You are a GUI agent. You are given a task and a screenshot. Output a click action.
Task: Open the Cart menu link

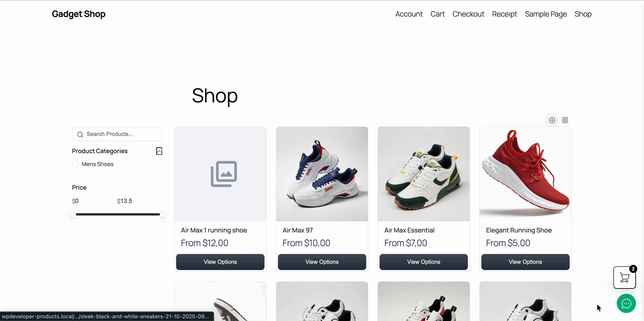coord(437,14)
